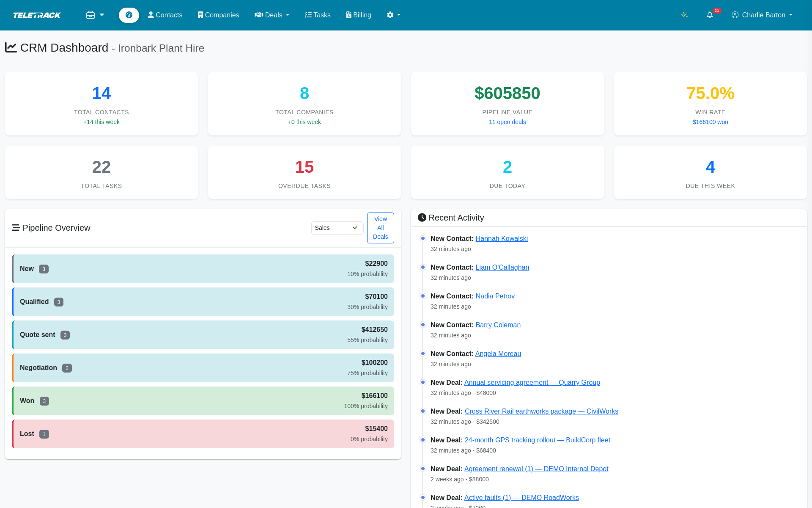
Task: Open 24-month GPS tracking rollout deal
Action: (x=538, y=440)
